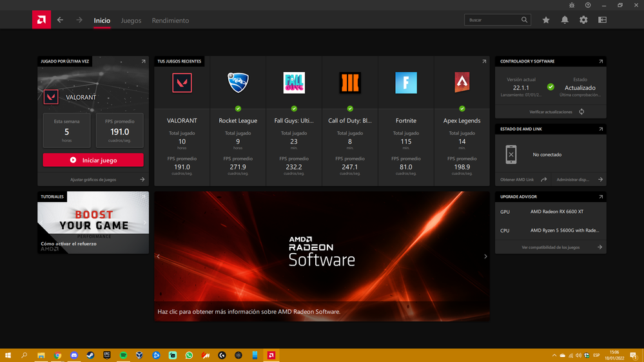The image size is (644, 362).
Task: Open settings gear icon
Action: (x=583, y=20)
